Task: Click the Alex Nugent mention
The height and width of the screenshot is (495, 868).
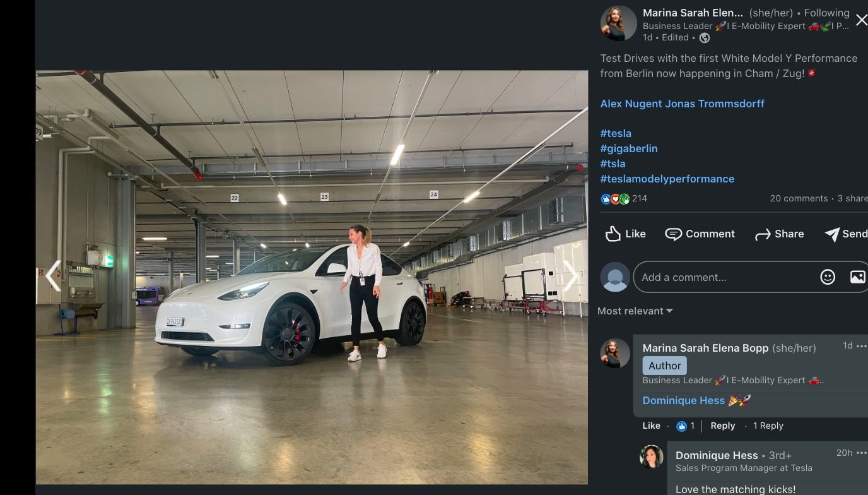Action: tap(631, 104)
